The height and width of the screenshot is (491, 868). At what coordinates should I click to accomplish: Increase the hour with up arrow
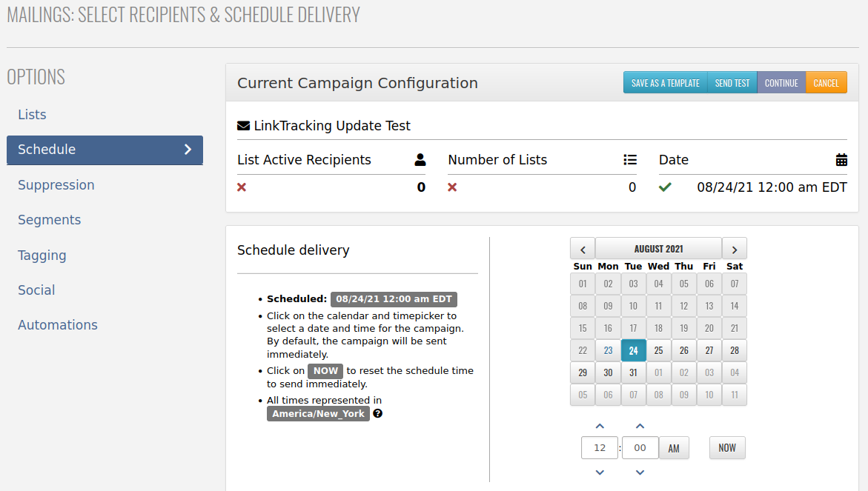click(x=600, y=426)
